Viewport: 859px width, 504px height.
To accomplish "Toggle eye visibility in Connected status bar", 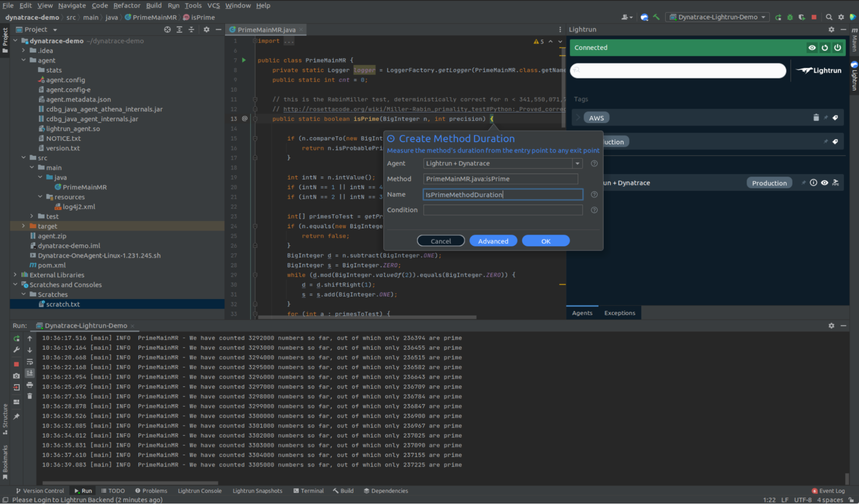I will pyautogui.click(x=812, y=48).
